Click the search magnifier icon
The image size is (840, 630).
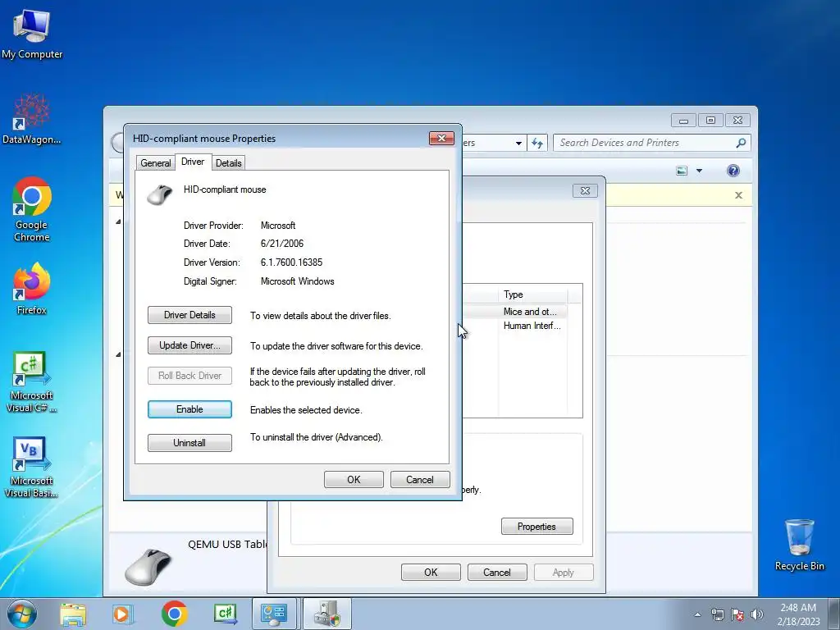coord(741,143)
